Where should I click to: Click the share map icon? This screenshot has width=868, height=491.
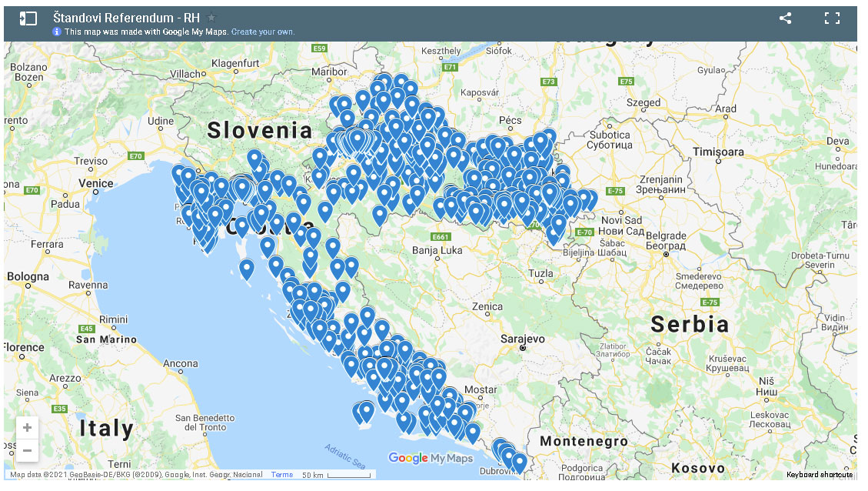[785, 18]
